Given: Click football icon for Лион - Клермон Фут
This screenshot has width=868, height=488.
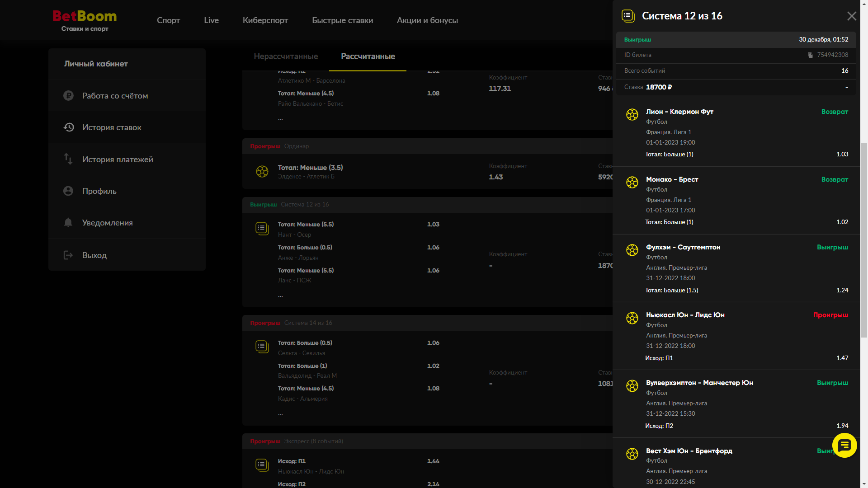Looking at the screenshot, I should pyautogui.click(x=632, y=115).
